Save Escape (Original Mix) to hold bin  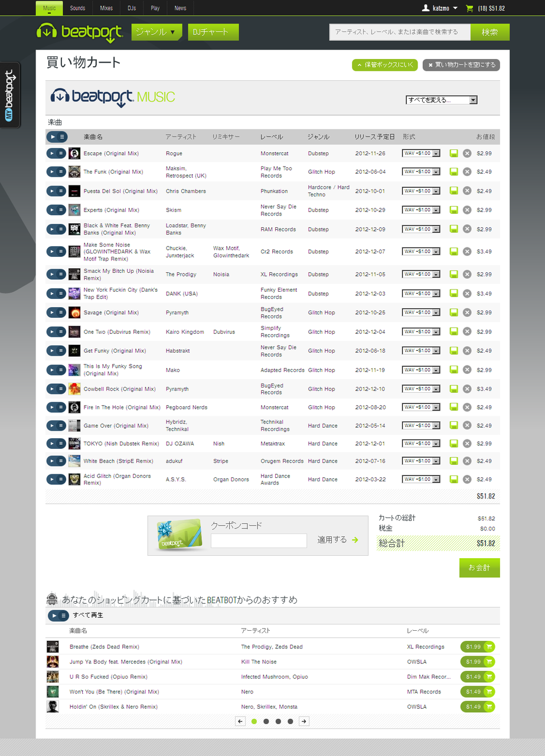click(454, 154)
